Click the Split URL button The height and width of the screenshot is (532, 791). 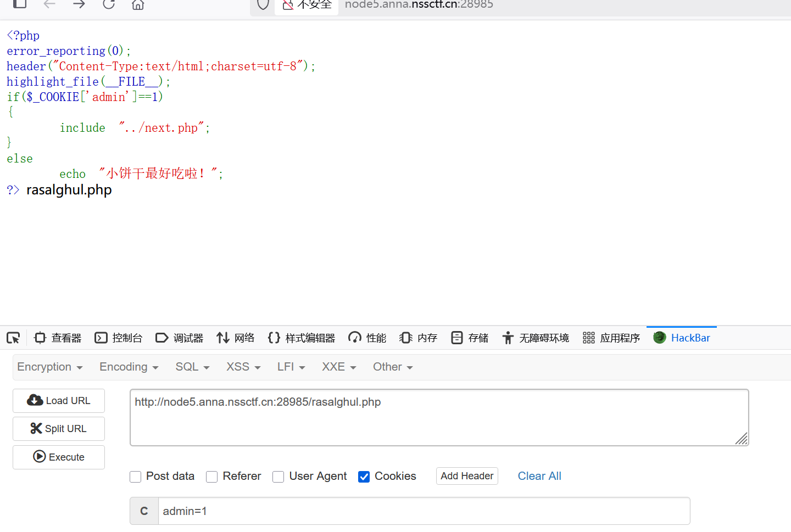click(59, 429)
